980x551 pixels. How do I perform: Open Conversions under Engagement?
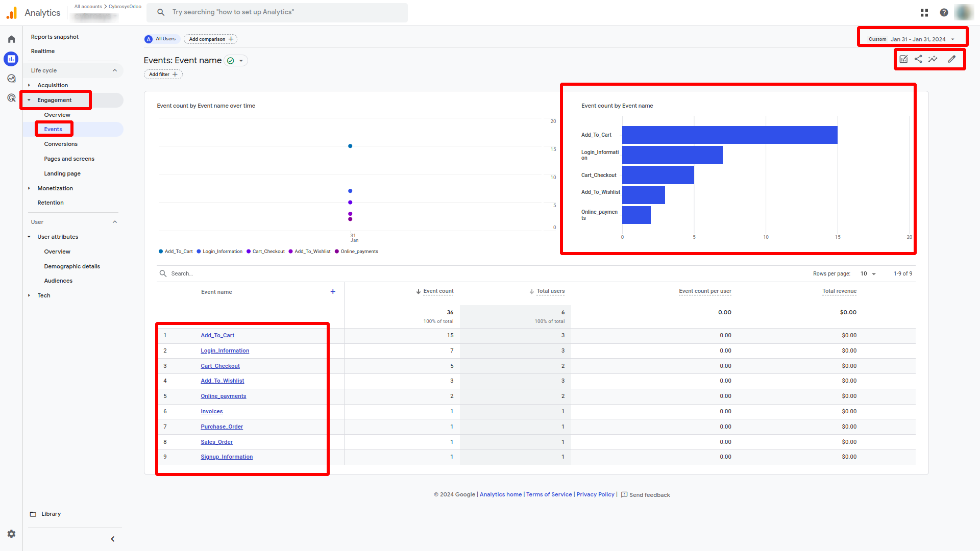point(61,144)
